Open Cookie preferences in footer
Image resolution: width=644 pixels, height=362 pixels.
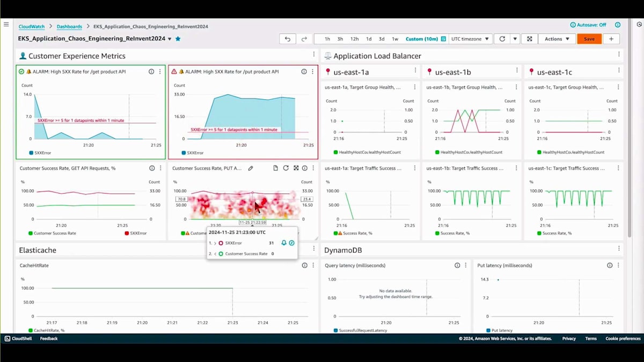[x=623, y=338]
